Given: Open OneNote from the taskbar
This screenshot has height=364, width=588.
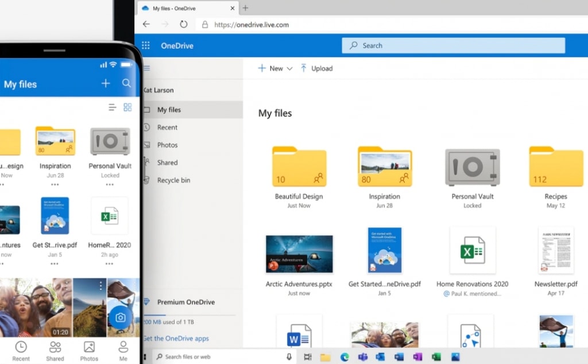Looking at the screenshot, I should [417, 357].
